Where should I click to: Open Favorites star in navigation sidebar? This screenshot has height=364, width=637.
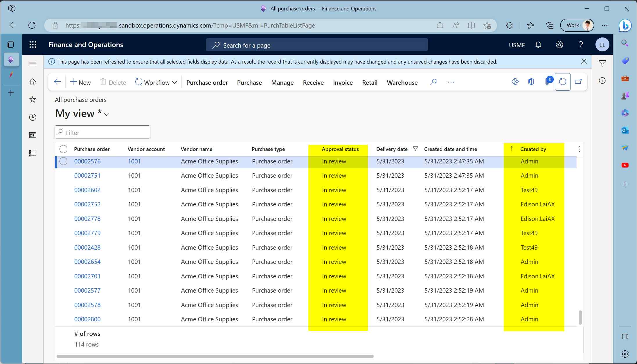[x=33, y=100]
